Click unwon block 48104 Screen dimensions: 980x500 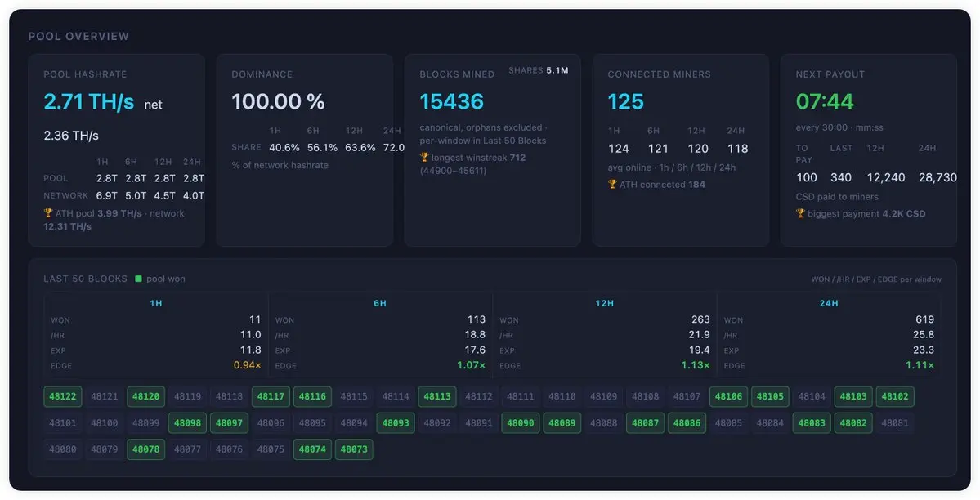point(812,396)
